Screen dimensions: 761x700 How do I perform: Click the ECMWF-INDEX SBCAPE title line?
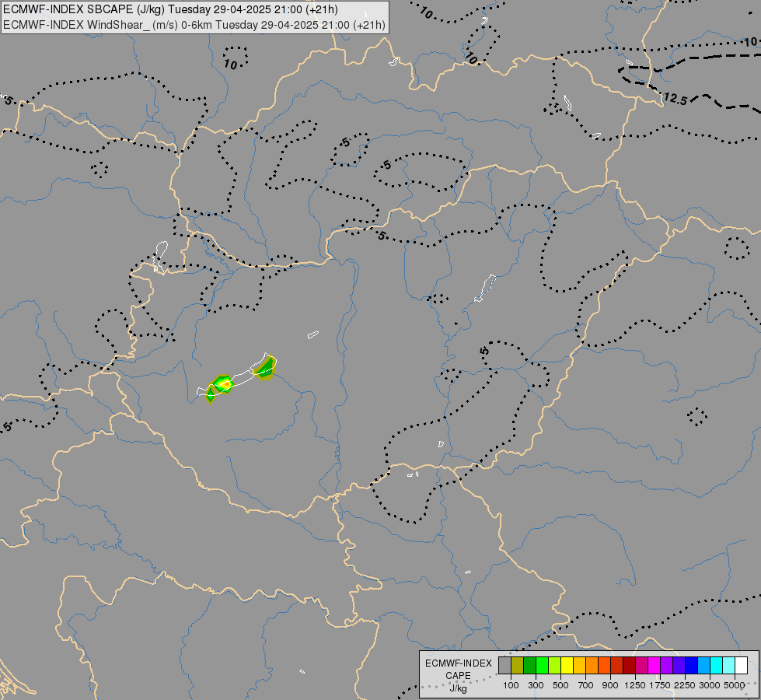click(170, 9)
